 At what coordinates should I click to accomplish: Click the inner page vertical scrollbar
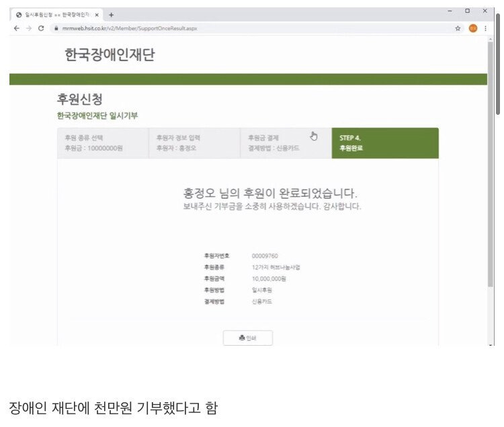point(490,164)
